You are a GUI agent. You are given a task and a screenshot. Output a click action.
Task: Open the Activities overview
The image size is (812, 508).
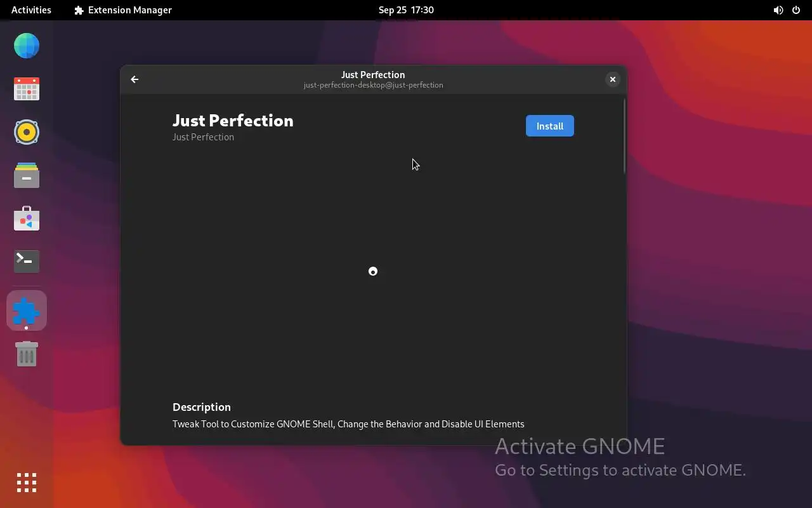pos(31,10)
